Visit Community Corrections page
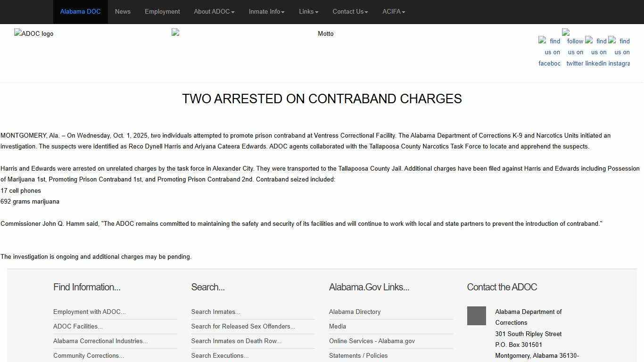 tap(88, 355)
